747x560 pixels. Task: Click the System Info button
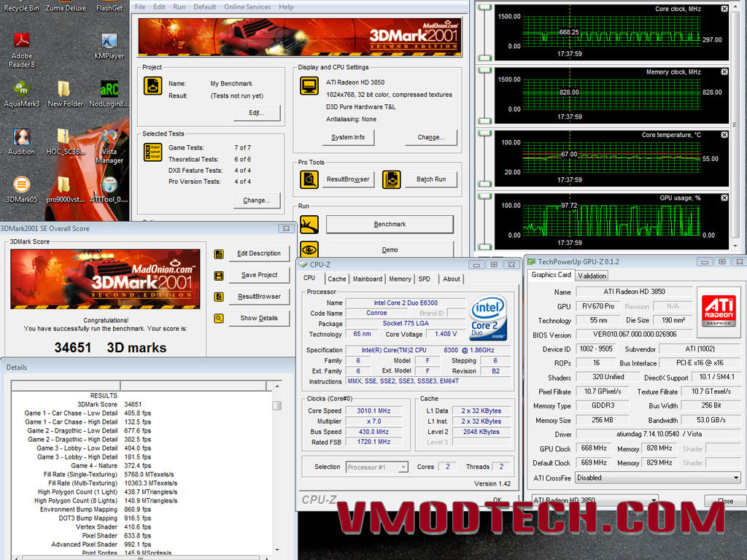[348, 137]
